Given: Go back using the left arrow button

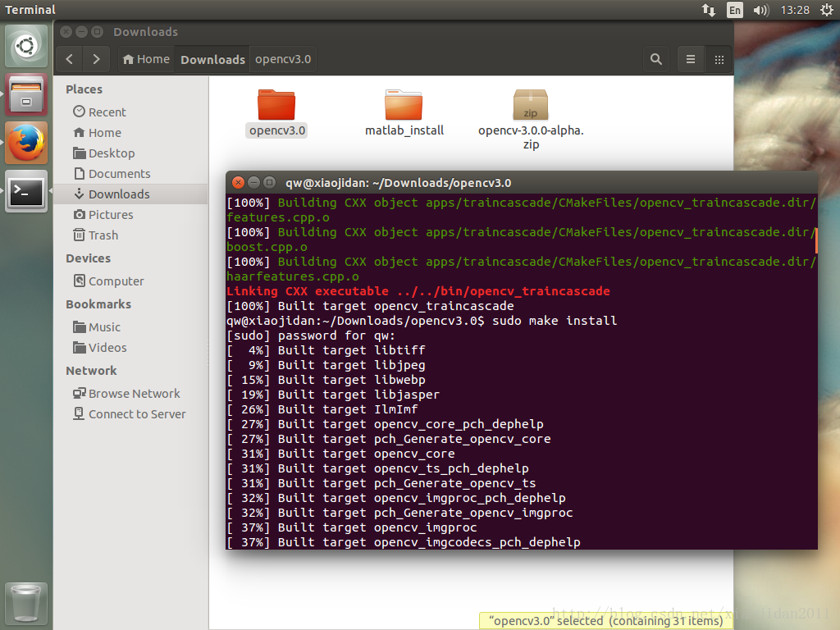Looking at the screenshot, I should (x=70, y=59).
